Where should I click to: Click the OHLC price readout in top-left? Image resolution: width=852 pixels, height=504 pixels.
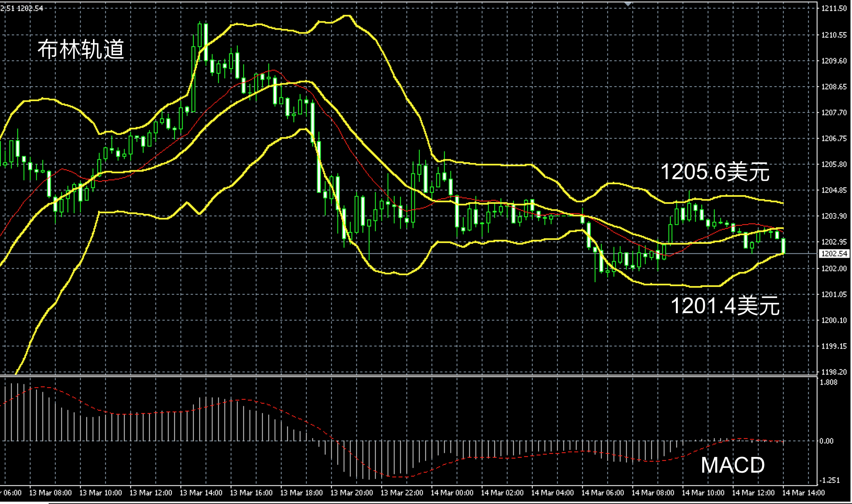point(22,8)
